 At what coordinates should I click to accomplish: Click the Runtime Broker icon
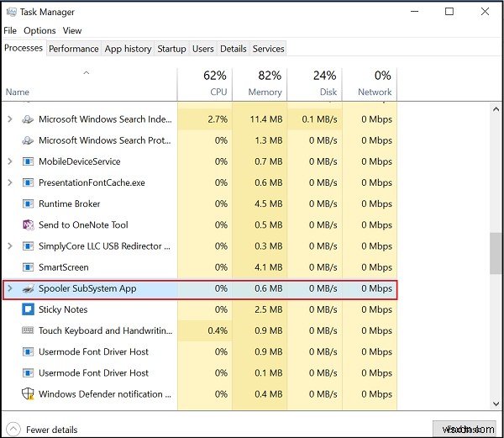pos(28,204)
